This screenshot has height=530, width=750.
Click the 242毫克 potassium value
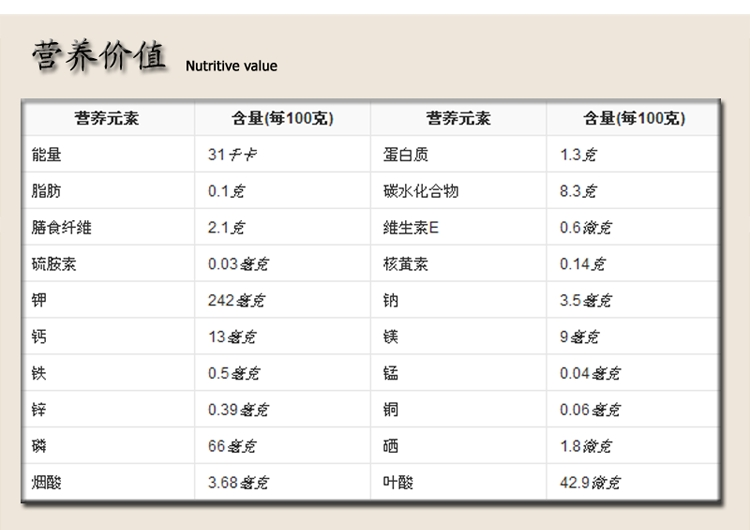236,300
